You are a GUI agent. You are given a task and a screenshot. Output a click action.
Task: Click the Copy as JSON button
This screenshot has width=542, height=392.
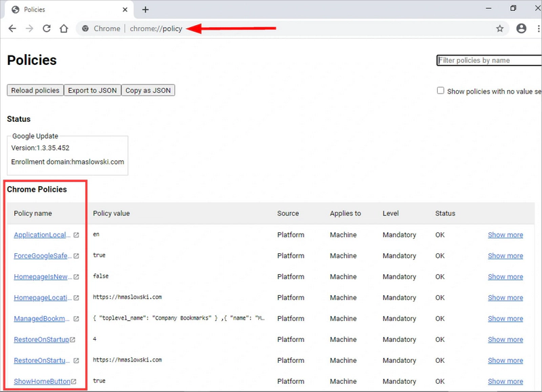coord(148,90)
